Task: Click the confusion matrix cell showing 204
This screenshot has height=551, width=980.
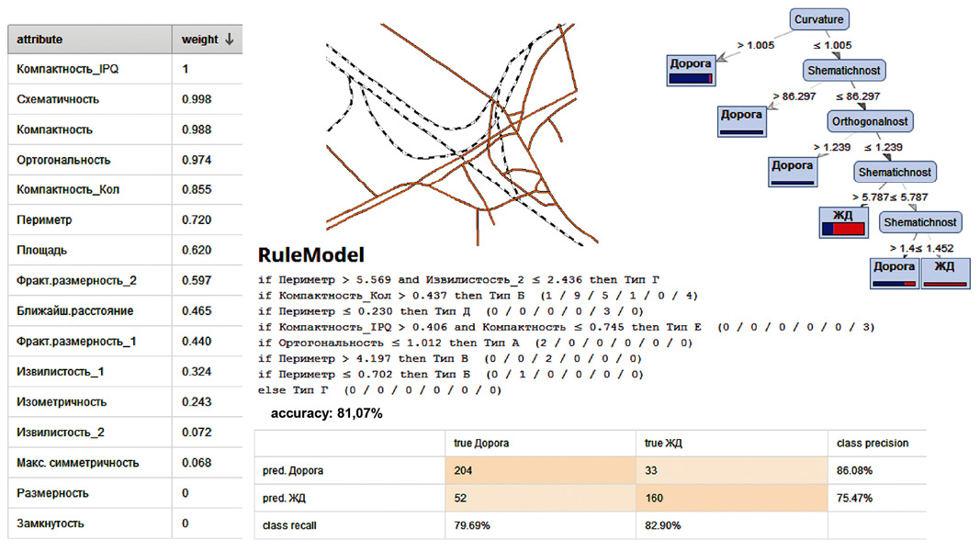Action: click(540, 470)
